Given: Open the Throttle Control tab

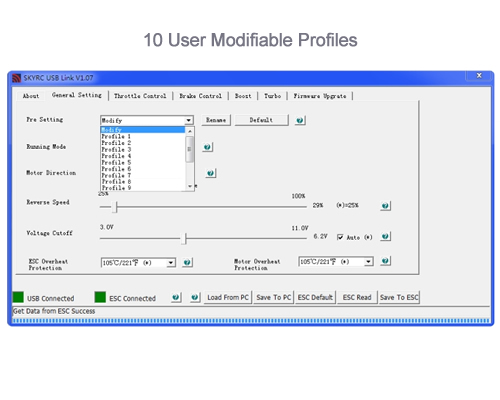Looking at the screenshot, I should pyautogui.click(x=140, y=96).
